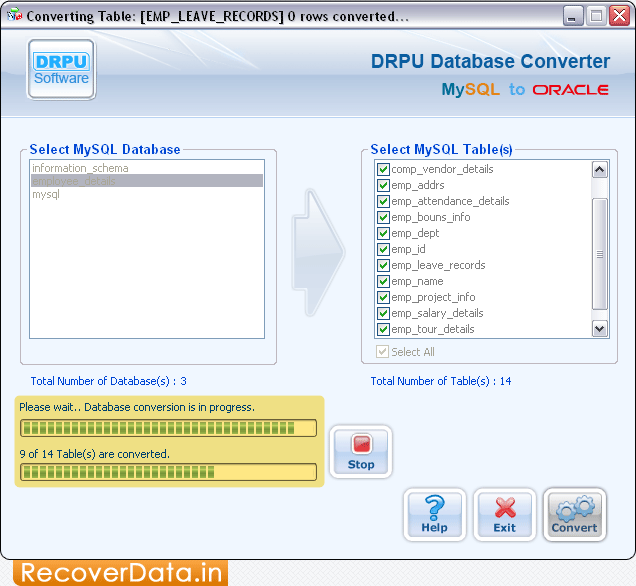Click the Convert gears button

[574, 515]
